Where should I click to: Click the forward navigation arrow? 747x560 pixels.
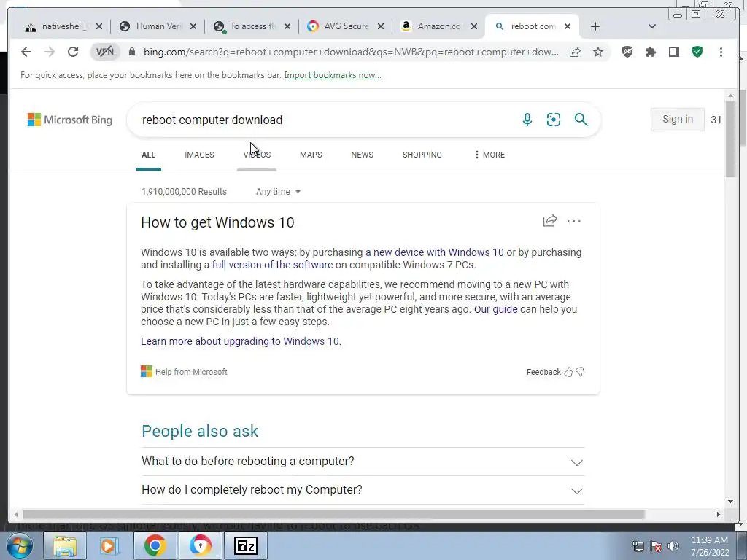50,52
